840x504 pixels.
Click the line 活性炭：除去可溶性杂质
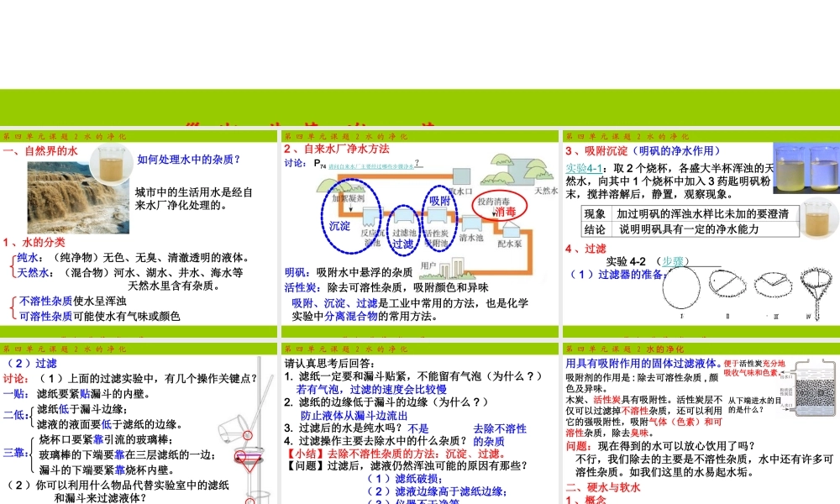coord(386,287)
